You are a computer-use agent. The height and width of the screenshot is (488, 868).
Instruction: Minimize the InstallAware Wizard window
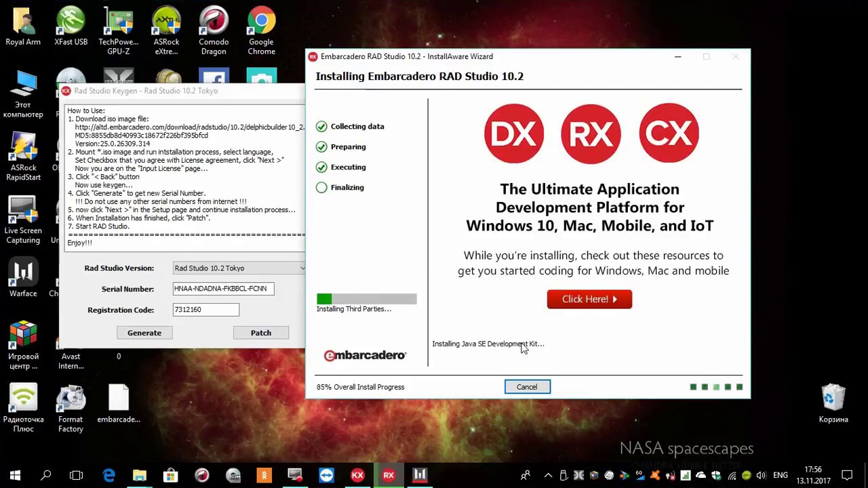(x=678, y=56)
